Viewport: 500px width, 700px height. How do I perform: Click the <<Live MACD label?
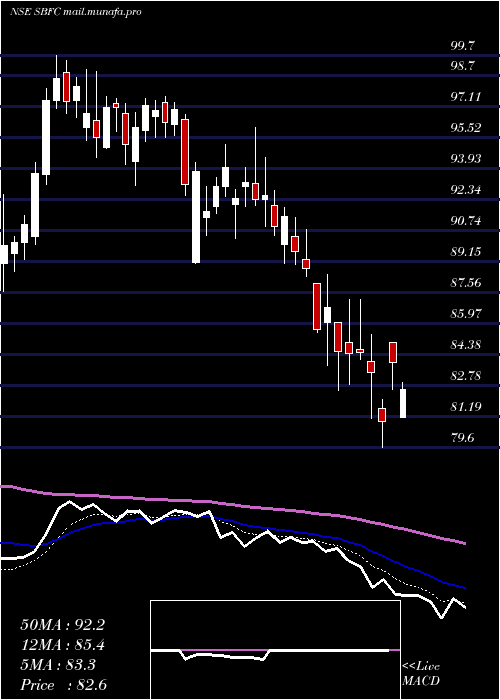tap(421, 674)
